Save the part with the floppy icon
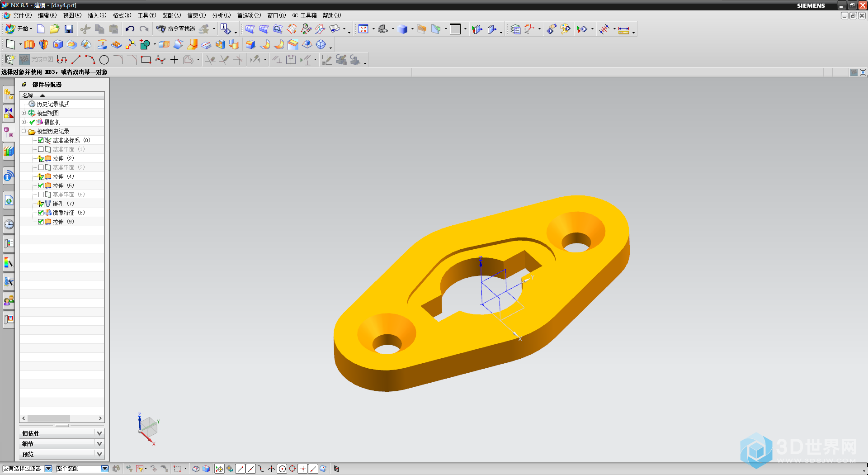Screen dimensions: 868x475 pos(69,29)
